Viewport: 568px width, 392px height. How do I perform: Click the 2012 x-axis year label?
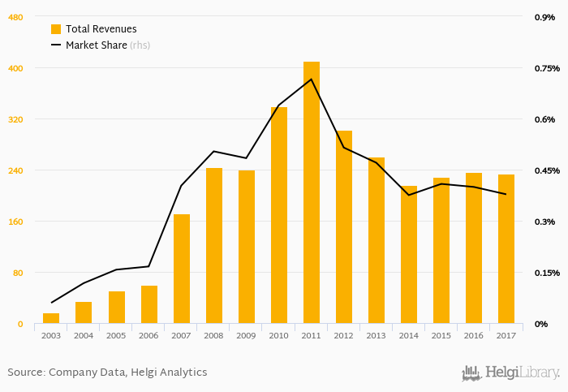344,334
